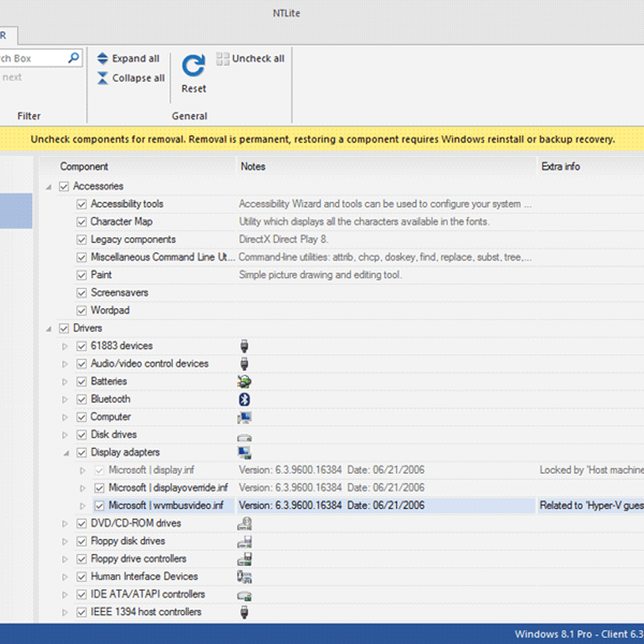Collapse the Accessories tree node
This screenshot has height=644, width=644.
point(49,187)
